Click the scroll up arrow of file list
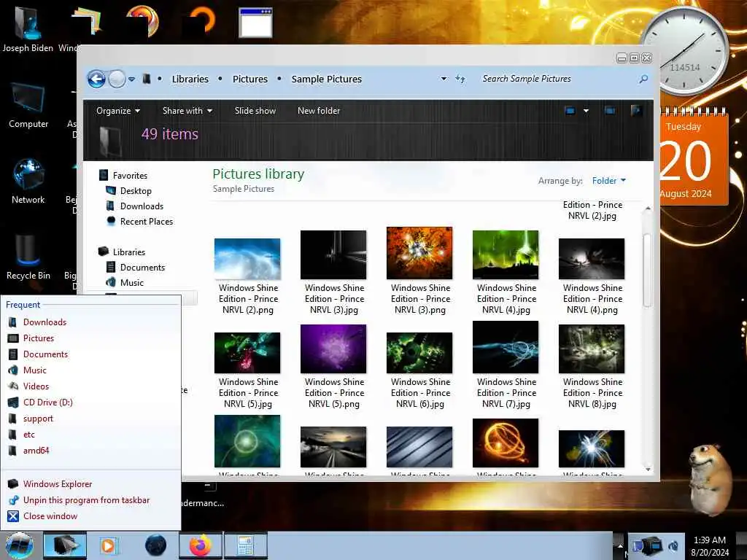The width and height of the screenshot is (747, 560). 648,209
